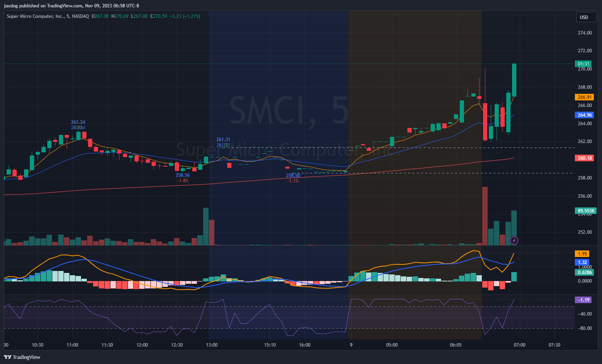
Task: Click the 11:30 time axis label
Action: [107, 345]
